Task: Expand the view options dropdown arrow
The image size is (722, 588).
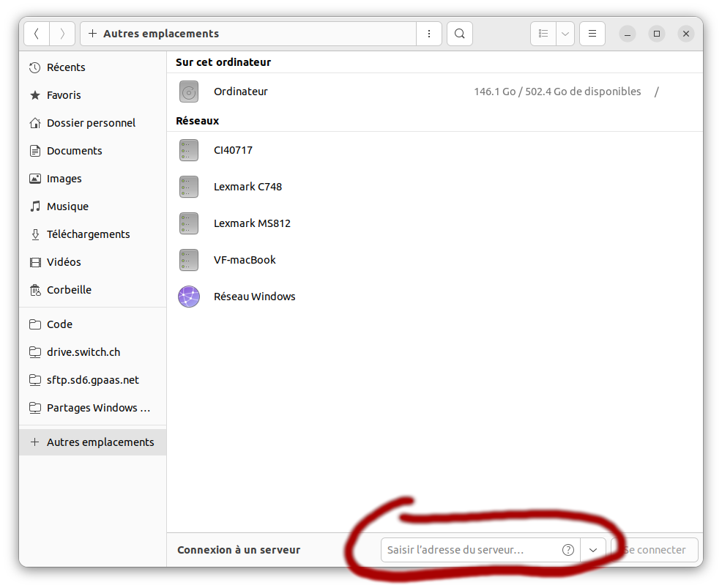Action: [565, 34]
